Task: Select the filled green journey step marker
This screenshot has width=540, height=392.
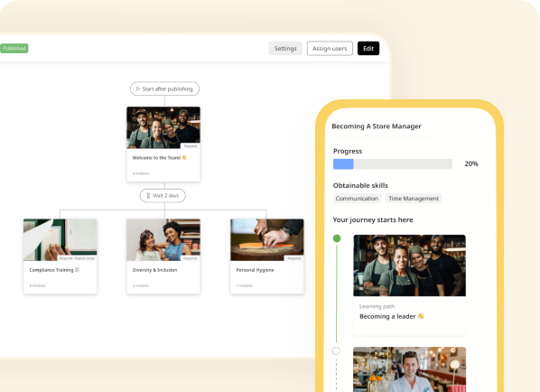Action: point(337,238)
